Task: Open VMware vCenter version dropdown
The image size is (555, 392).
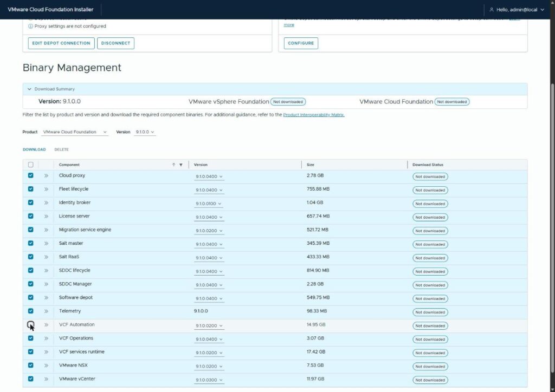Action: [x=209, y=380]
